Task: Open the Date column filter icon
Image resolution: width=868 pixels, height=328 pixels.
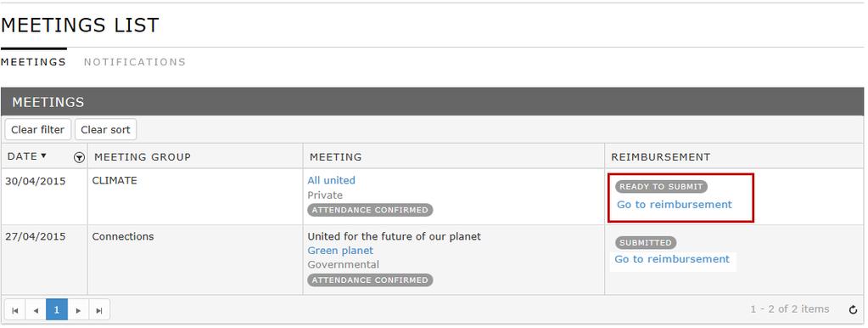Action: 79,158
